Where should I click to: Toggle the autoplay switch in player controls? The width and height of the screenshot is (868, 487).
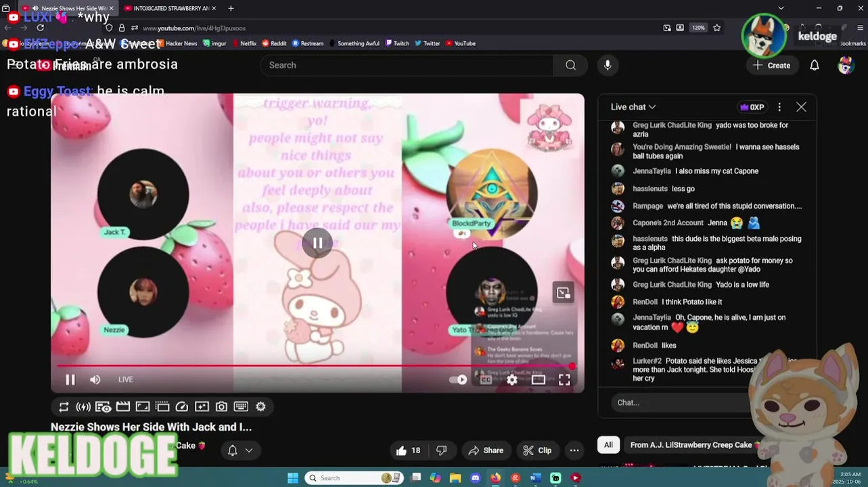pos(458,379)
